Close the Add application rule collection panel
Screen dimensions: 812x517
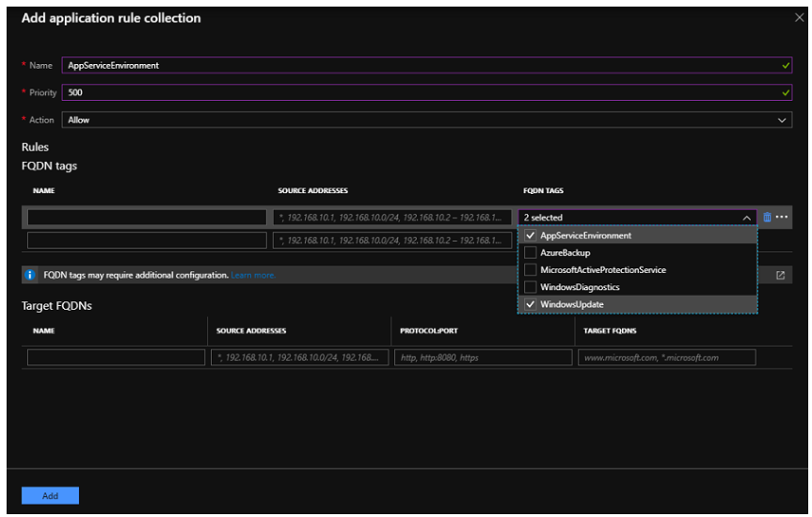click(799, 18)
